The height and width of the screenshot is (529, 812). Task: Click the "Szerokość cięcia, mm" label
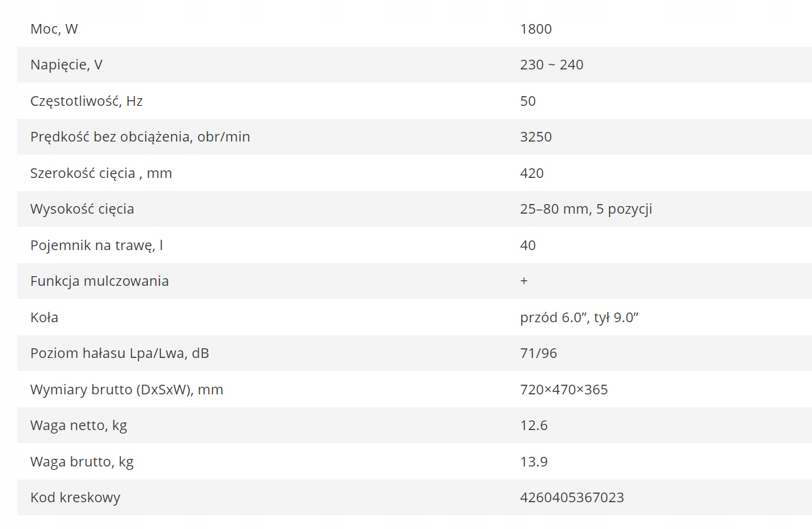coord(101,173)
